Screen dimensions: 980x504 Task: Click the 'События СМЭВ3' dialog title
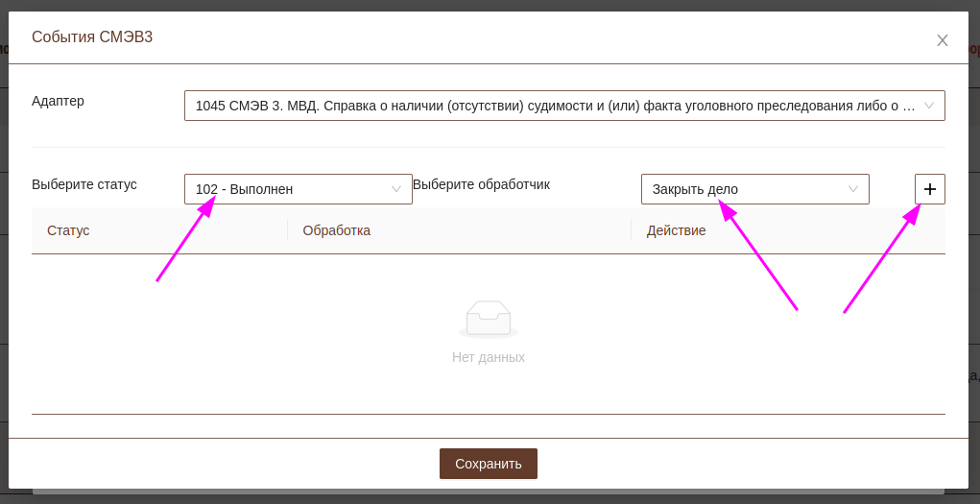[92, 37]
